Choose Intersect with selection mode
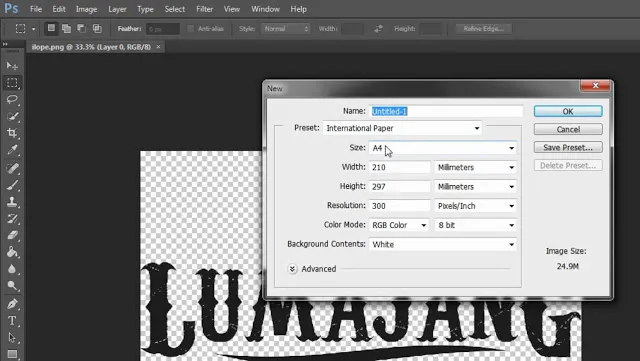Viewport: 640px width, 361px height. pyautogui.click(x=97, y=28)
